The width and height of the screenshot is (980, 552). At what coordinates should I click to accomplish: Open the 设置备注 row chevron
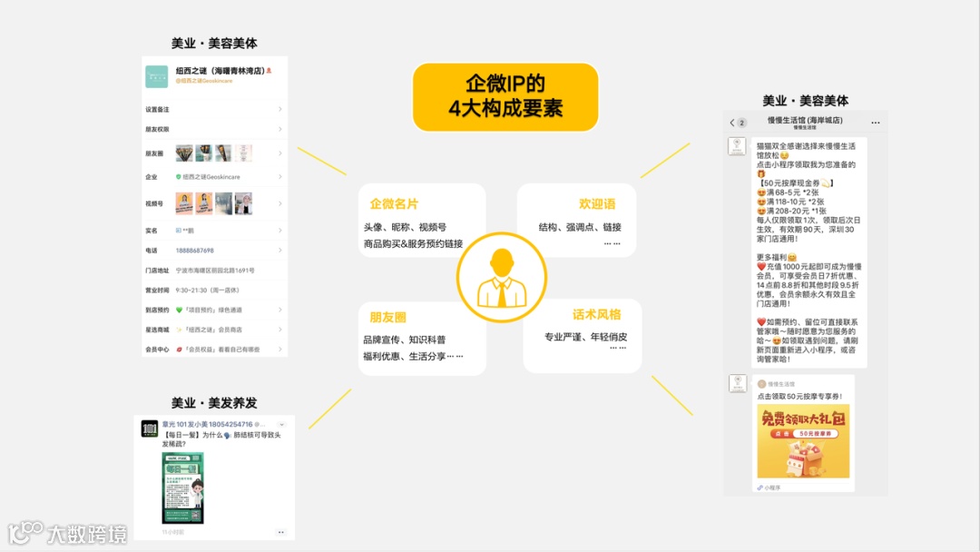click(x=280, y=109)
